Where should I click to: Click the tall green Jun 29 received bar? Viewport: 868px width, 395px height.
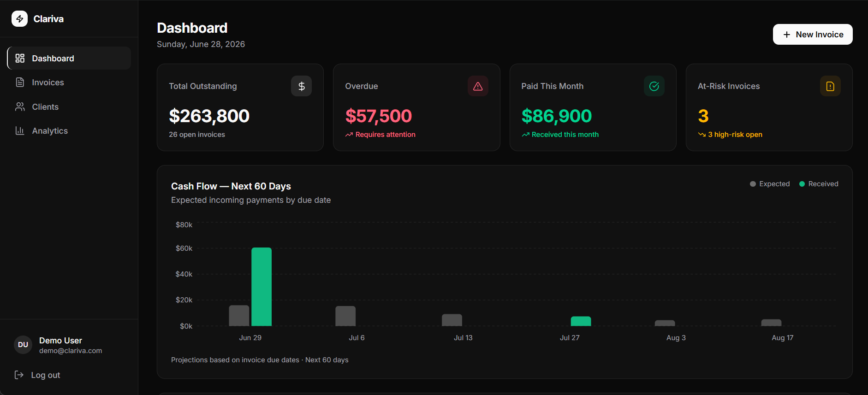[262, 287]
